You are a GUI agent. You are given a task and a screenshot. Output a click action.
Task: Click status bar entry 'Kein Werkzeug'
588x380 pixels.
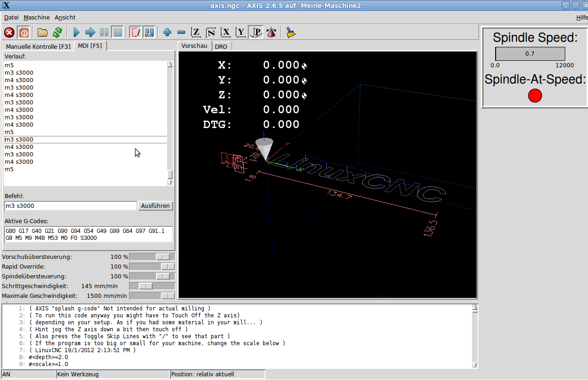113,374
